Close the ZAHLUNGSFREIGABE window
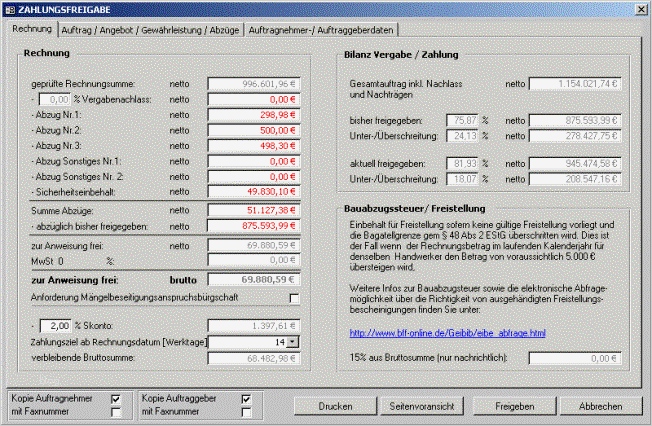652x426 pixels. point(641,9)
